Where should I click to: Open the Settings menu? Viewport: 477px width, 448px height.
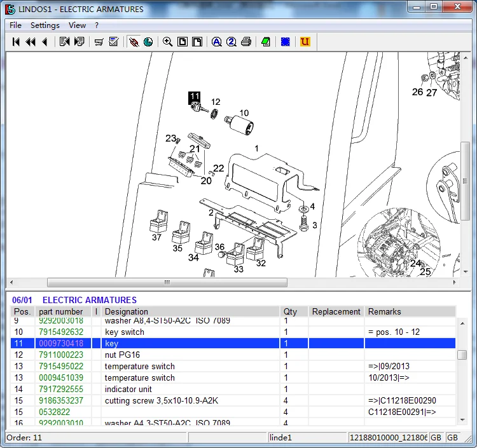point(45,25)
